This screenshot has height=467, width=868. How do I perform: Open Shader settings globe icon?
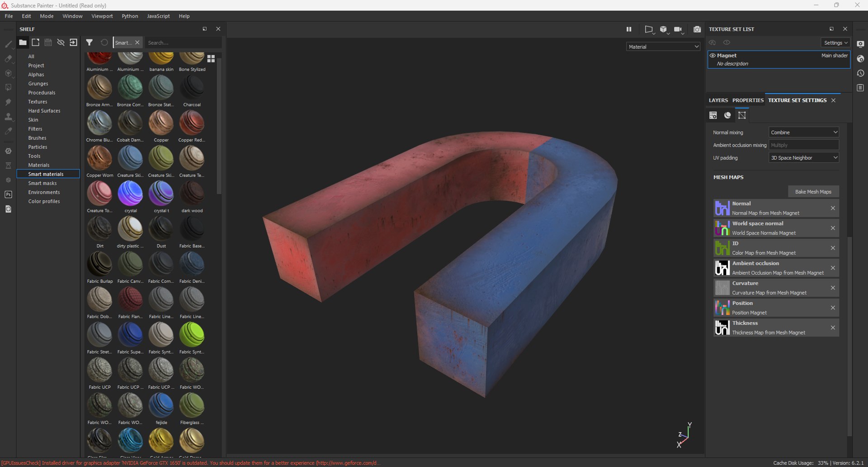(860, 59)
